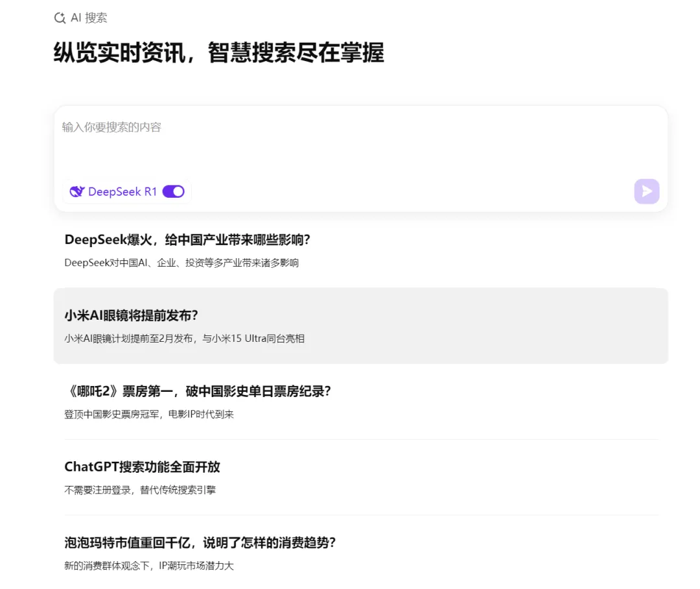Click the AI 搜索 header label
700x589 pixels.
[89, 18]
